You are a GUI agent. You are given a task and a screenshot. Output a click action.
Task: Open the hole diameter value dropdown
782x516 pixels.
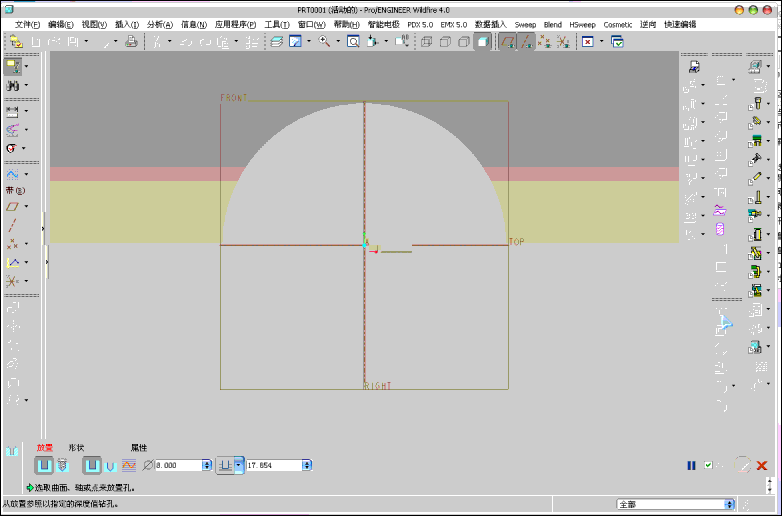207,465
